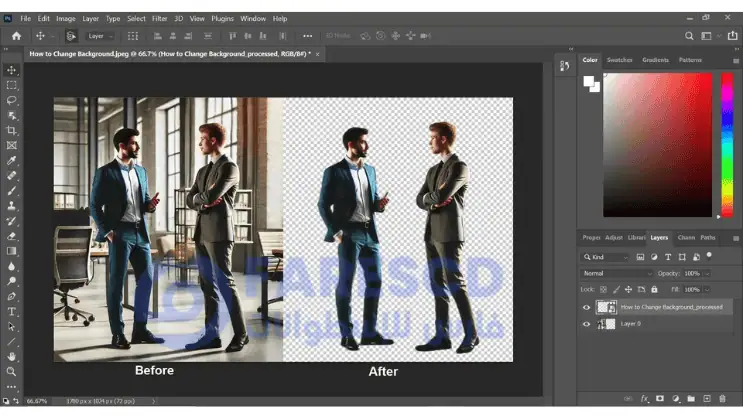Click the foreground/background color swatches in Color panel
This screenshot has width=743, height=418.
(x=591, y=83)
